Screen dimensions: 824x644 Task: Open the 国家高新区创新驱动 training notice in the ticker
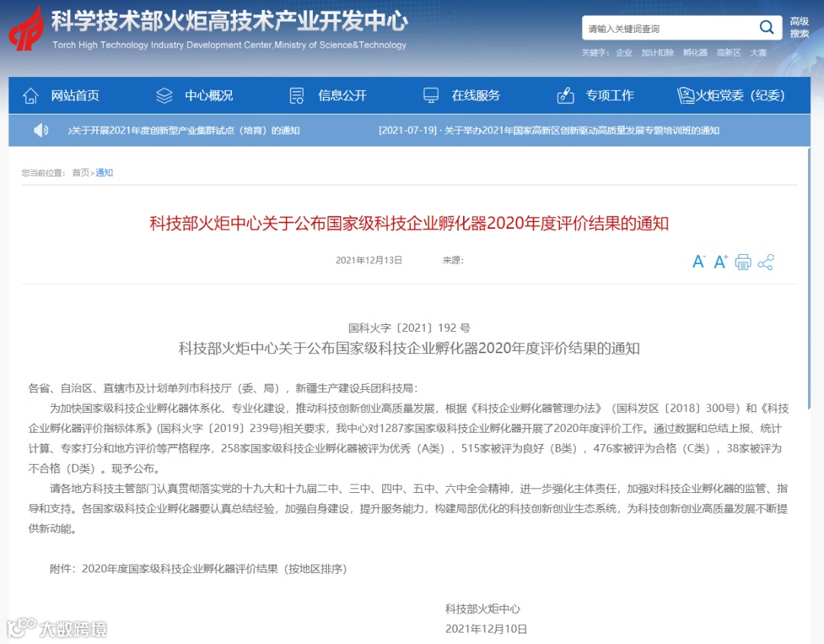[549, 130]
